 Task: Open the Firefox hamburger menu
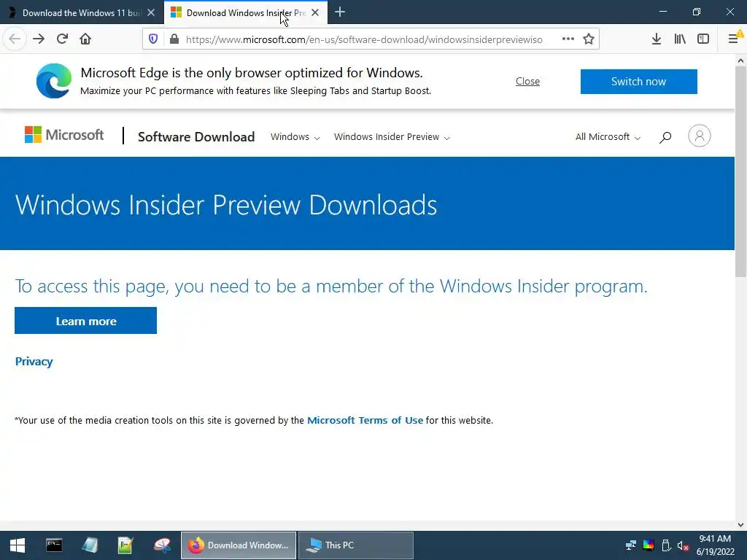[734, 39]
